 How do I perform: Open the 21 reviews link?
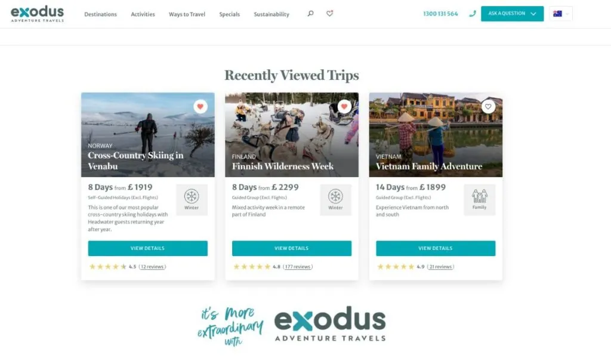[x=440, y=267]
